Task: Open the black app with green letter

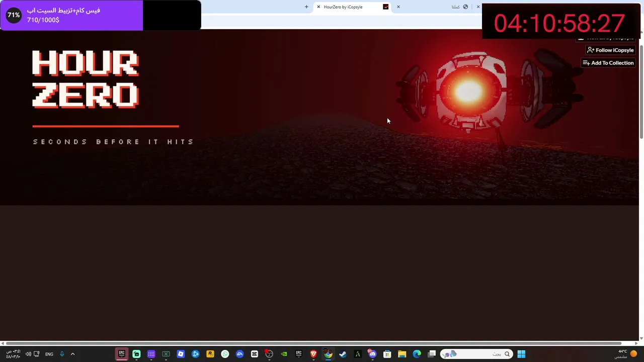Action: 358,354
